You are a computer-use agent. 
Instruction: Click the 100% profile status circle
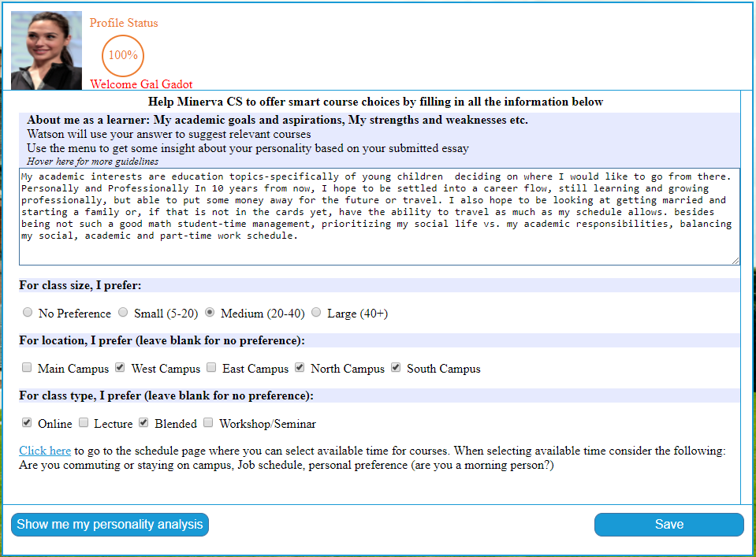click(123, 55)
